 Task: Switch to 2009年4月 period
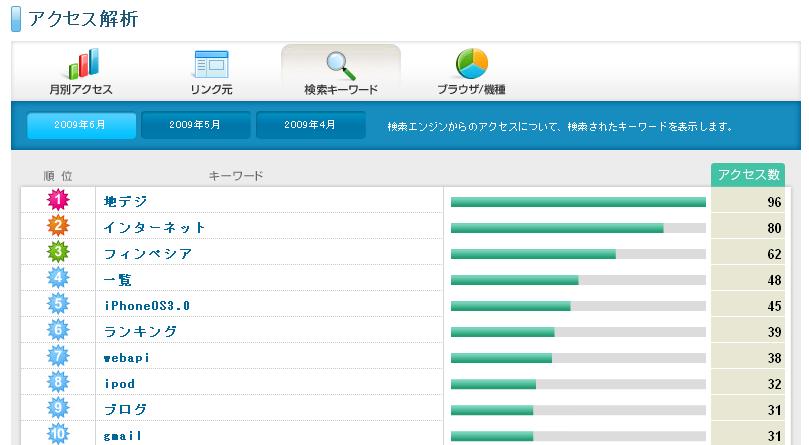[310, 126]
